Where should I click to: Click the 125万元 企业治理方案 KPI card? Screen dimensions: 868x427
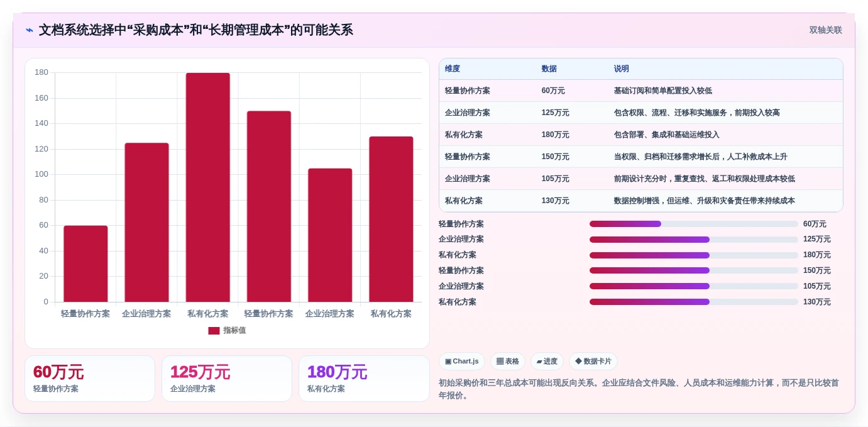(x=227, y=379)
